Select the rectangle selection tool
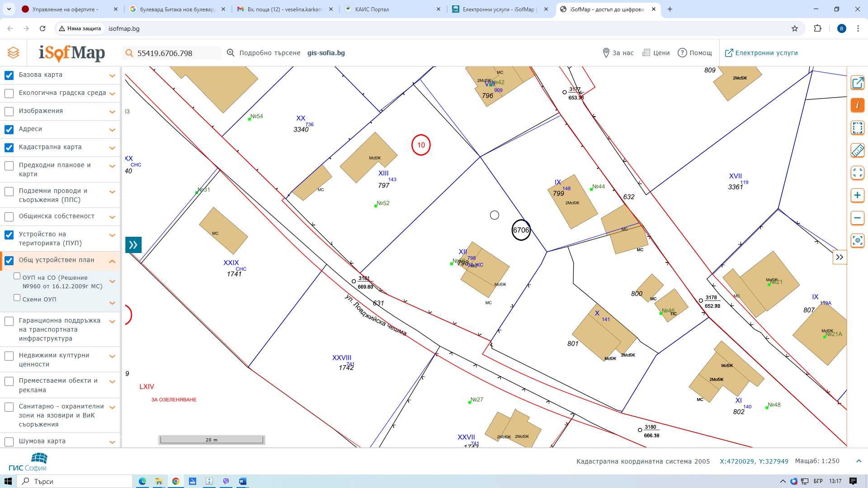Image resolution: width=868 pixels, height=488 pixels. (x=857, y=128)
